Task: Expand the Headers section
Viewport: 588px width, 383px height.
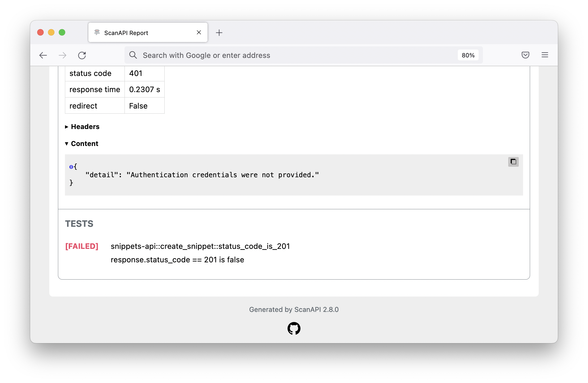Action: 82,127
